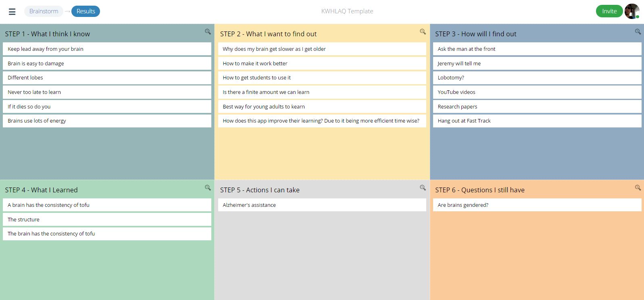Open the user profile avatar
This screenshot has height=300, width=644.
coord(631,11)
